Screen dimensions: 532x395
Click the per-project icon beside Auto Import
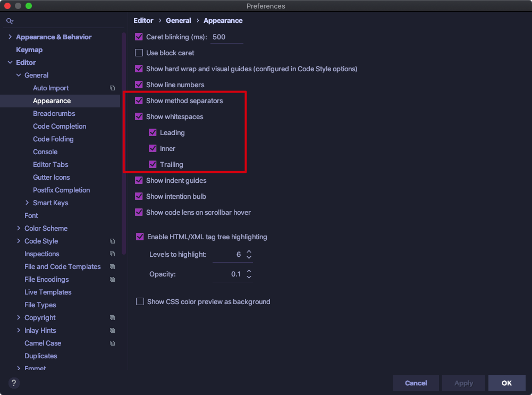coord(112,88)
